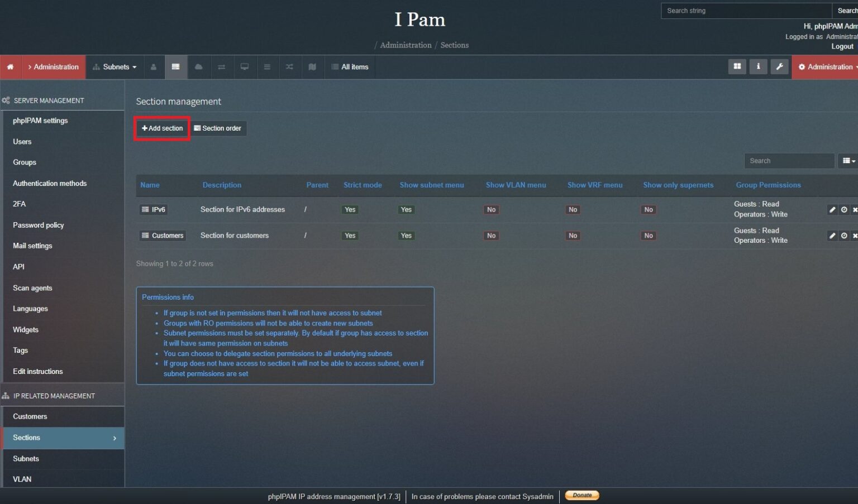This screenshot has width=858, height=504.
Task: Click the Logout link
Action: tap(842, 46)
